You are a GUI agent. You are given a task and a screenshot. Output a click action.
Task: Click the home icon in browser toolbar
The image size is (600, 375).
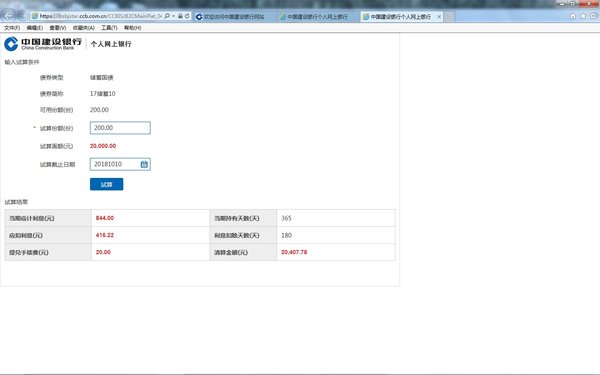(x=572, y=16)
